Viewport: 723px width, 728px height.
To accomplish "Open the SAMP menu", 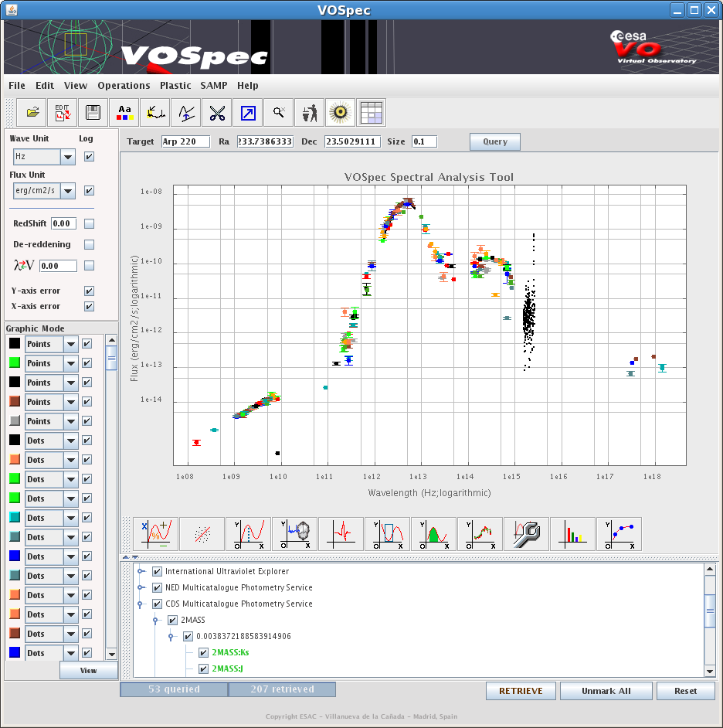I will tap(214, 86).
